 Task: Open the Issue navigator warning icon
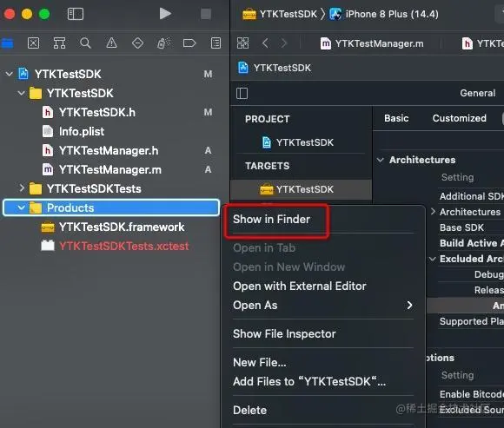[x=111, y=43]
